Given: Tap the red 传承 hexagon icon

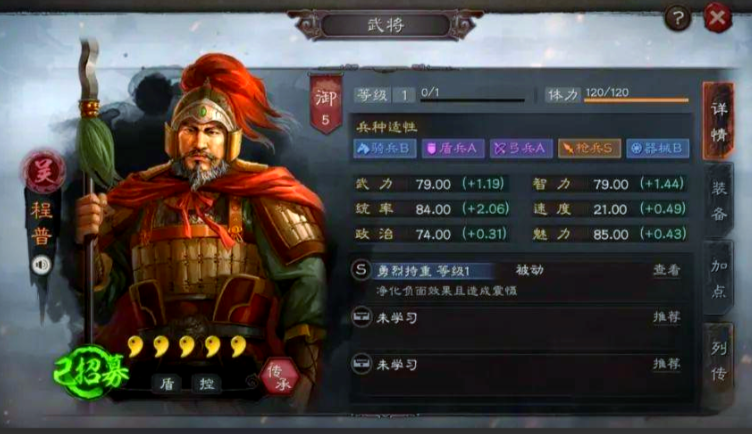Looking at the screenshot, I should pyautogui.click(x=280, y=377).
